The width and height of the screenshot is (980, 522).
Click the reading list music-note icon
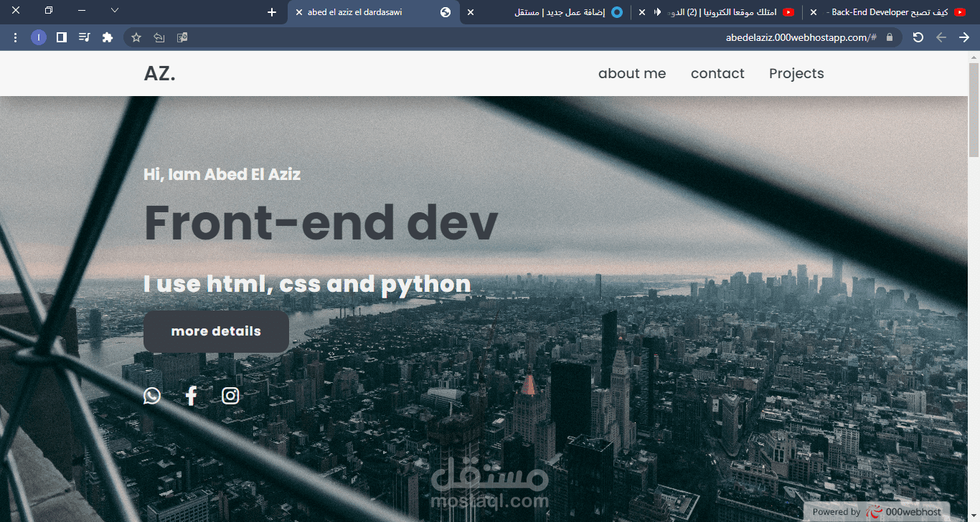pyautogui.click(x=84, y=37)
